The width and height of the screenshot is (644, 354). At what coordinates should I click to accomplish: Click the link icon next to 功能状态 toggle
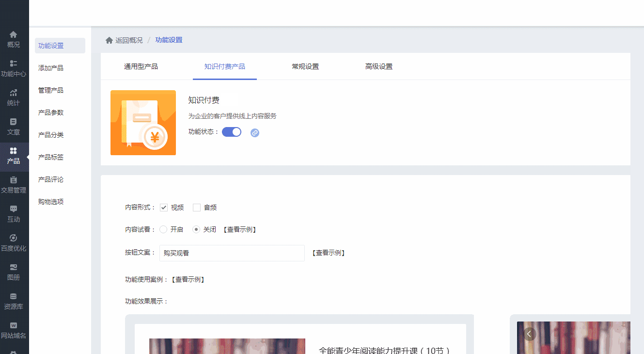point(255,132)
